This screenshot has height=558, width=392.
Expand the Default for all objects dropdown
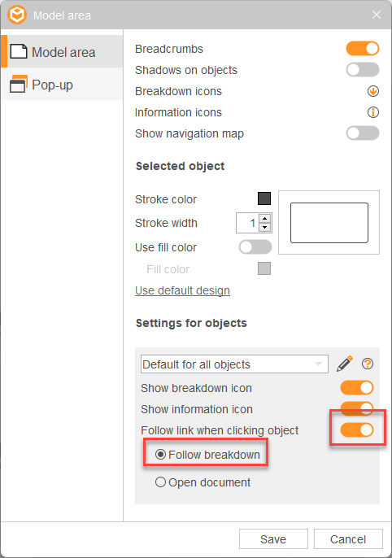click(x=234, y=364)
